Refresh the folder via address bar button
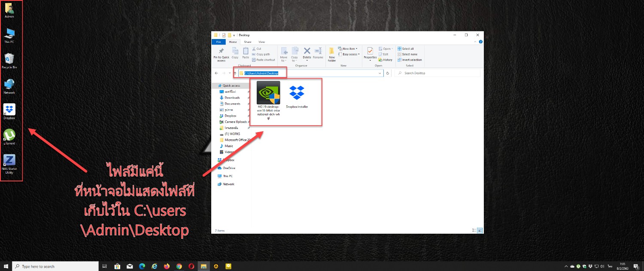Screen dimensions: 644x271 tap(388, 73)
